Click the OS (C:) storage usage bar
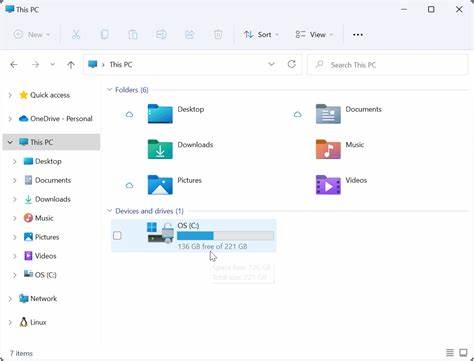Screen dimensions: 474x361 [x=225, y=236]
